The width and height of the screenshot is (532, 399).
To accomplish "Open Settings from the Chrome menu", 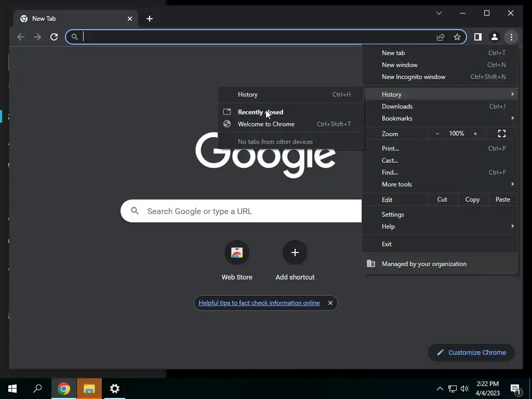I will [440, 215].
